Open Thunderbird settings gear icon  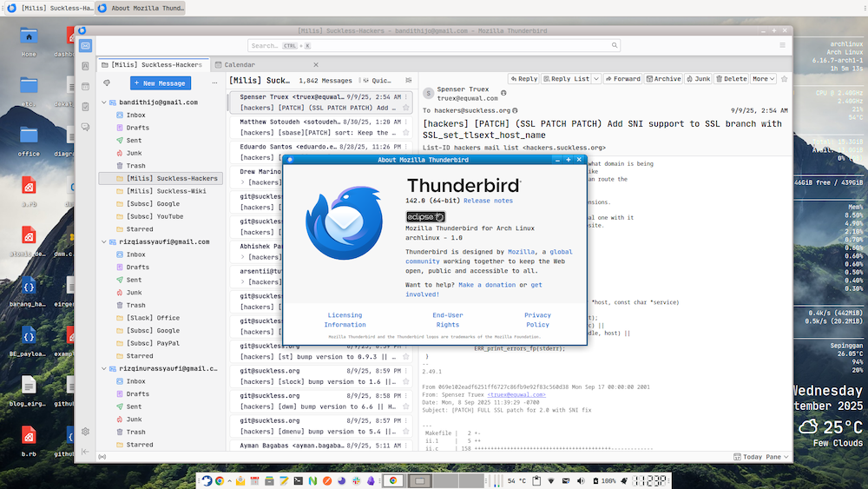(x=85, y=432)
